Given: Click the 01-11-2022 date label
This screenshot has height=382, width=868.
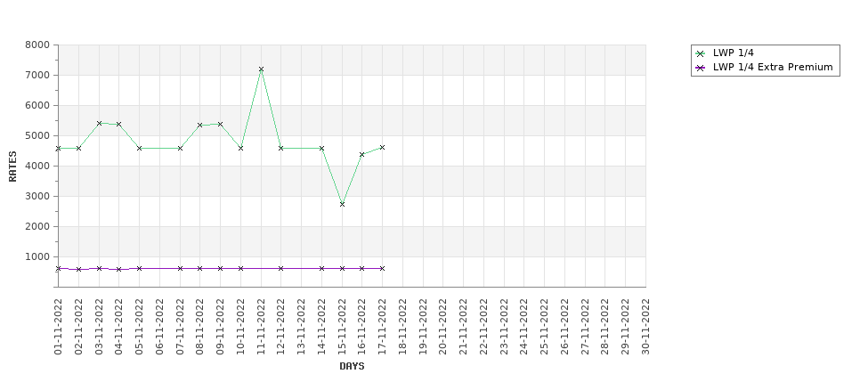Looking at the screenshot, I should click(58, 327).
